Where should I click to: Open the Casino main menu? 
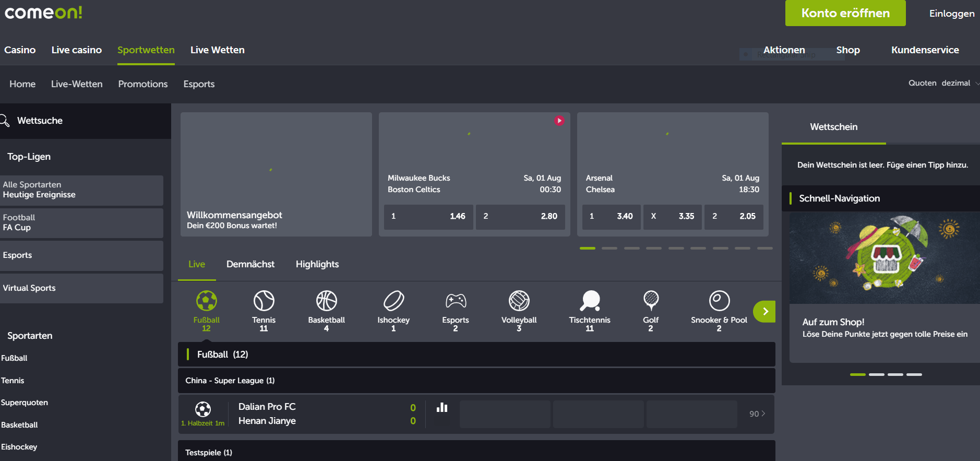click(20, 50)
